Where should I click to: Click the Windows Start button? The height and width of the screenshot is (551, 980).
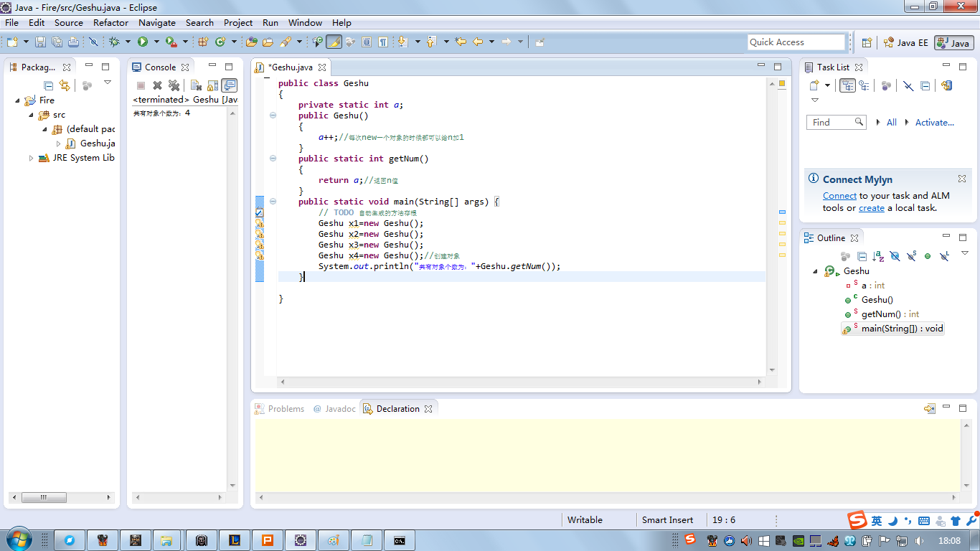click(19, 539)
